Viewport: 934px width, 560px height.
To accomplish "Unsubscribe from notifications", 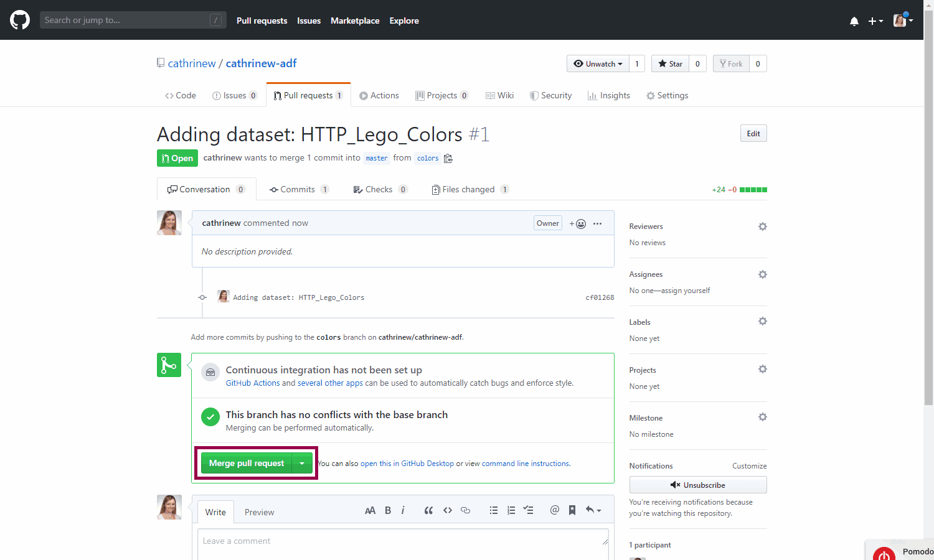I will (x=697, y=485).
